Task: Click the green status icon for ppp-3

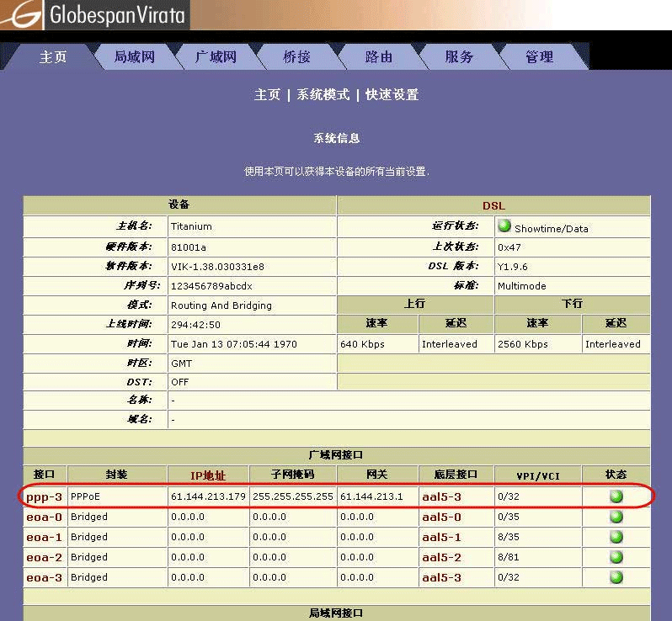Action: 616,496
